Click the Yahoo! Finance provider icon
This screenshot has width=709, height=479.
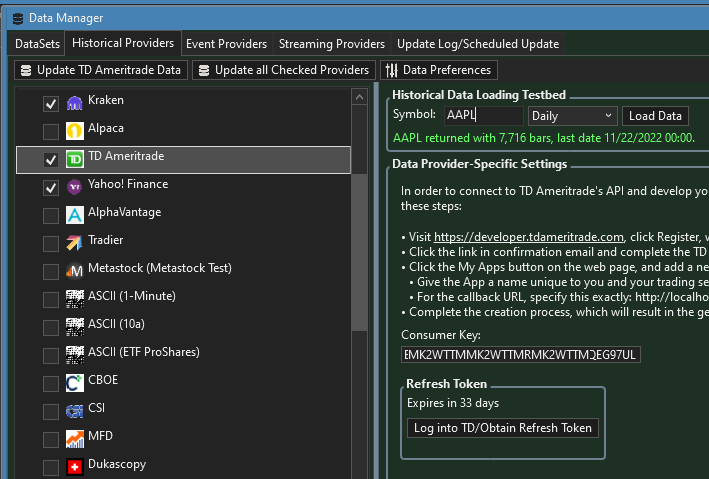coord(74,187)
